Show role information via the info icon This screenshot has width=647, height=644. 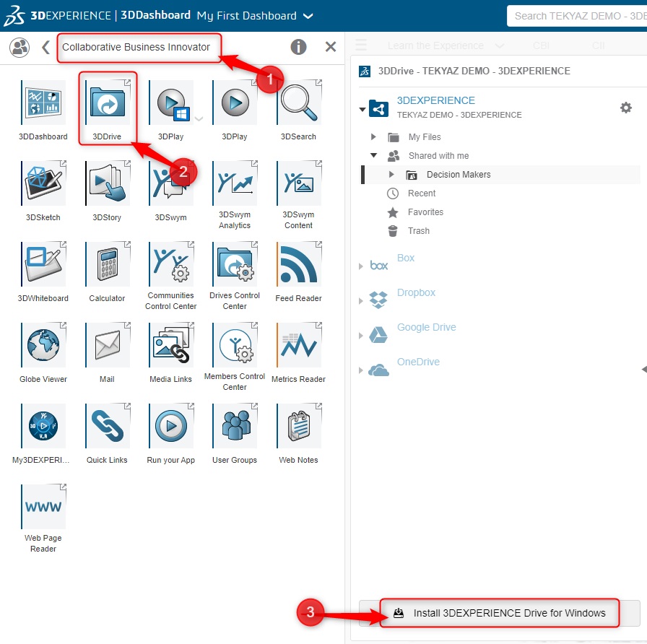click(x=298, y=47)
